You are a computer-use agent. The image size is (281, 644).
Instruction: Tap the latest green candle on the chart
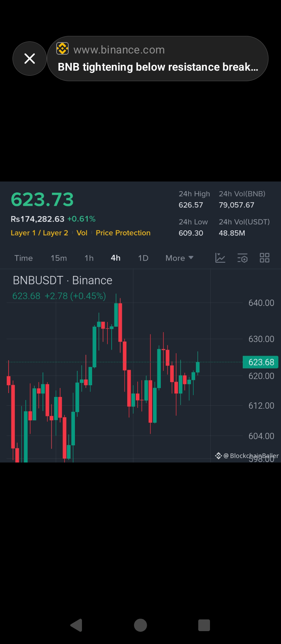tap(198, 367)
